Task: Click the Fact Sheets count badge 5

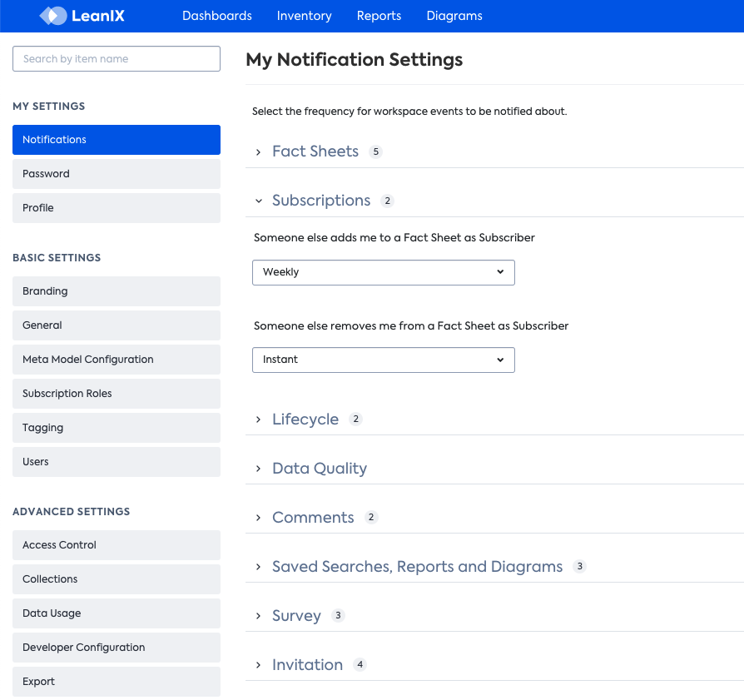Action: coord(376,151)
